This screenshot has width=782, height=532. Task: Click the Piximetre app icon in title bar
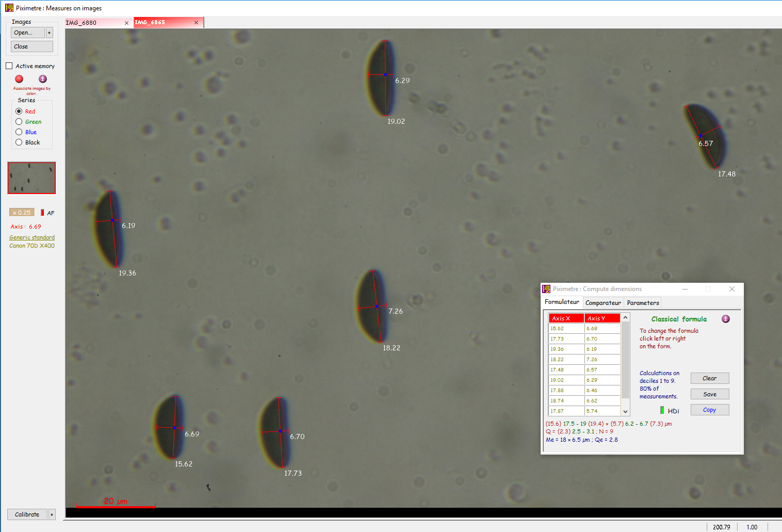tap(9, 8)
